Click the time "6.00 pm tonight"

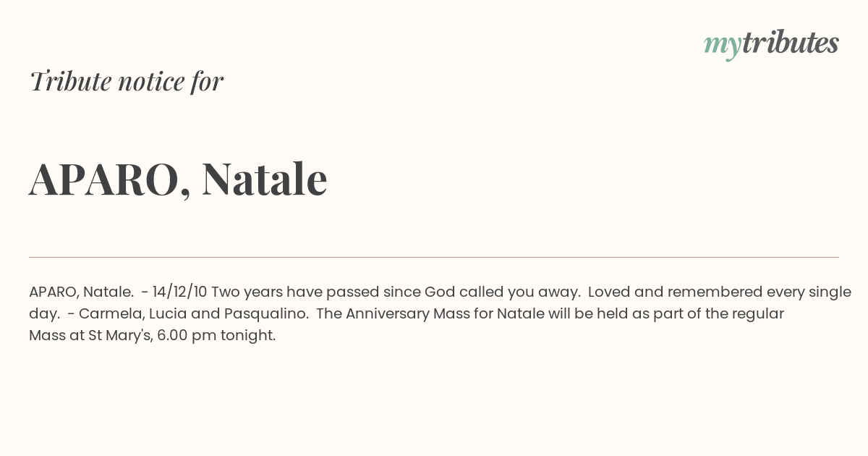tap(216, 336)
